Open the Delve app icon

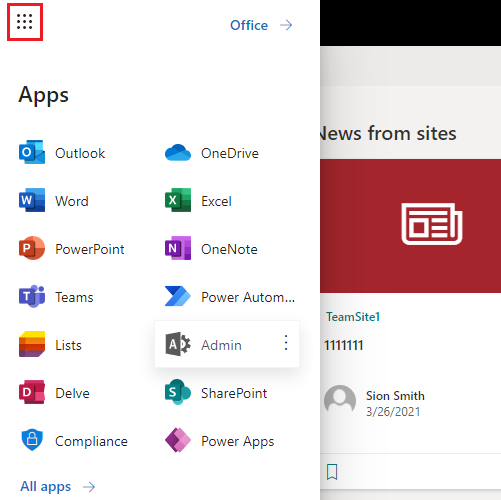pos(32,392)
